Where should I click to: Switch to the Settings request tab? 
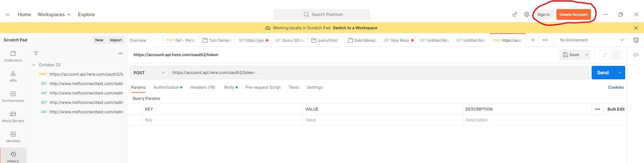tap(315, 87)
